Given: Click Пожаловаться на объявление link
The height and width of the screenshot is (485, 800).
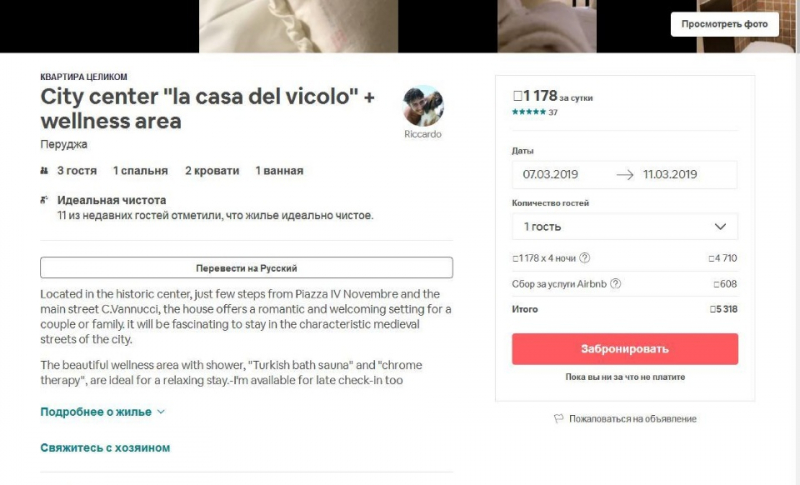Looking at the screenshot, I should point(633,419).
